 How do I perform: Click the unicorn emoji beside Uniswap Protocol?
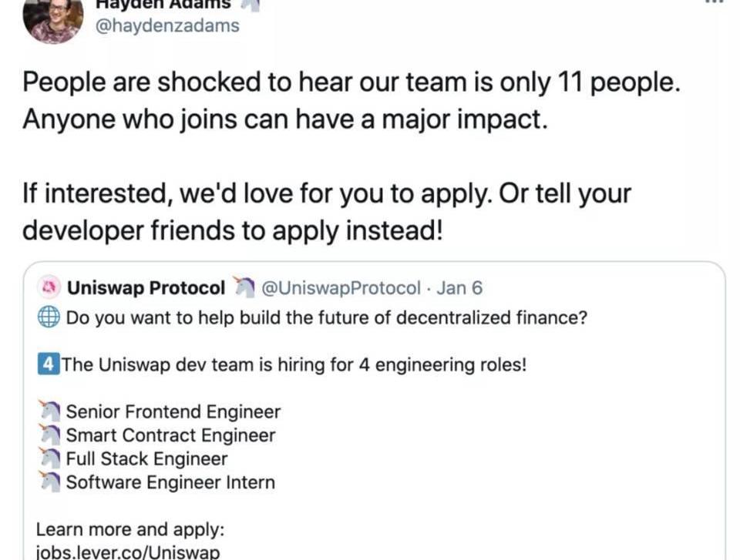243,288
